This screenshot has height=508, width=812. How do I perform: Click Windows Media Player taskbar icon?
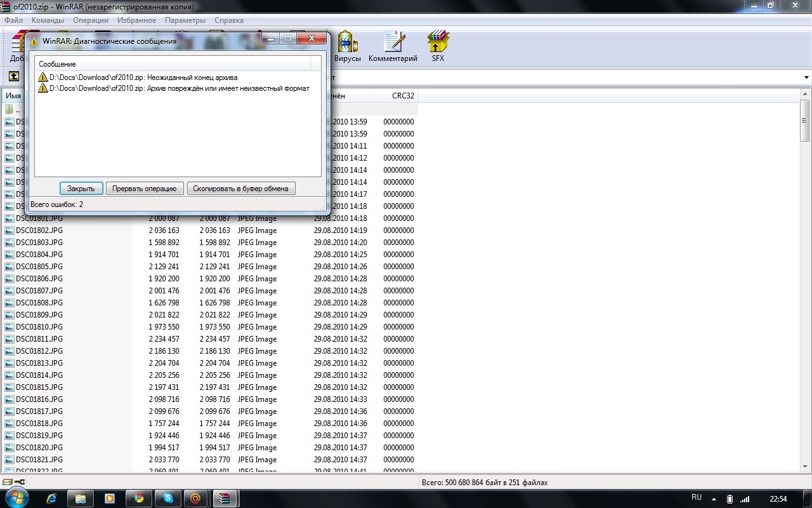110,498
